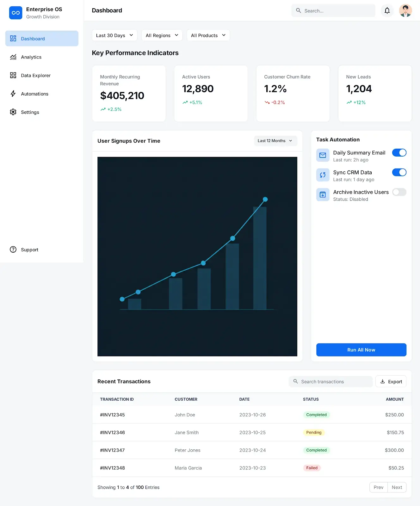Screen dimensions: 420x506
Task: Click the $405,210 revenue value
Action: click(122, 96)
